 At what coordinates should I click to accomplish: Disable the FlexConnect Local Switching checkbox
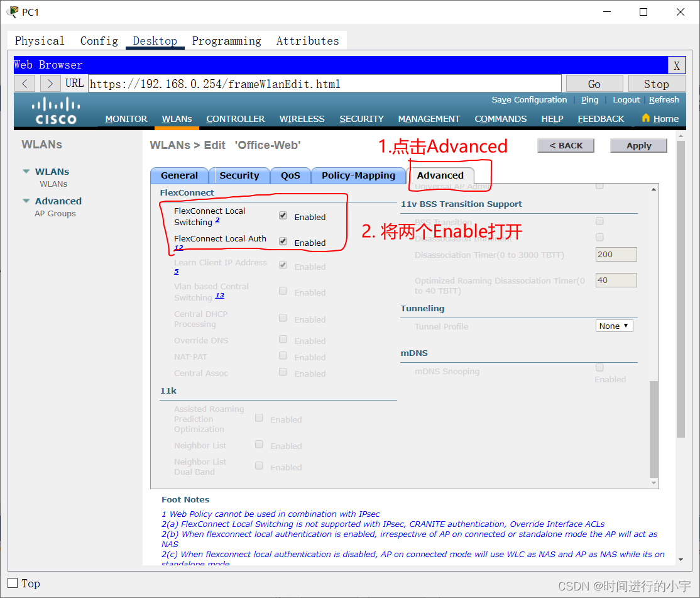(282, 214)
